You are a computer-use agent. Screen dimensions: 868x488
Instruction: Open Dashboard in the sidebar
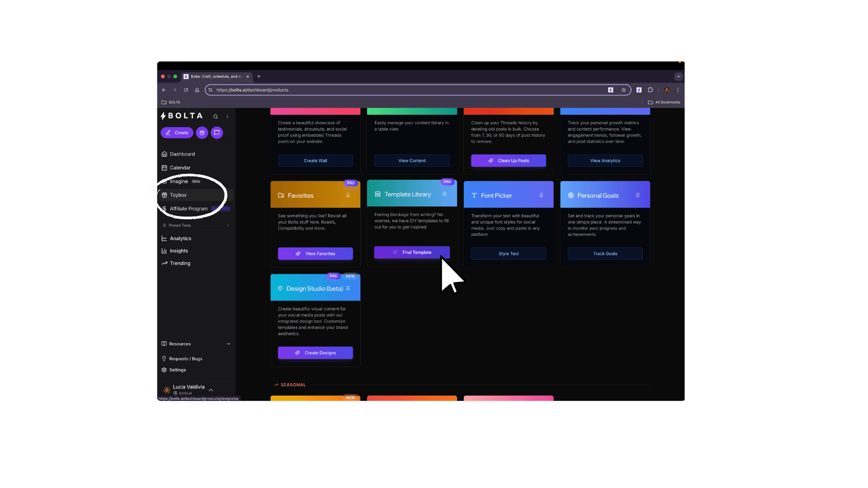click(x=196, y=154)
